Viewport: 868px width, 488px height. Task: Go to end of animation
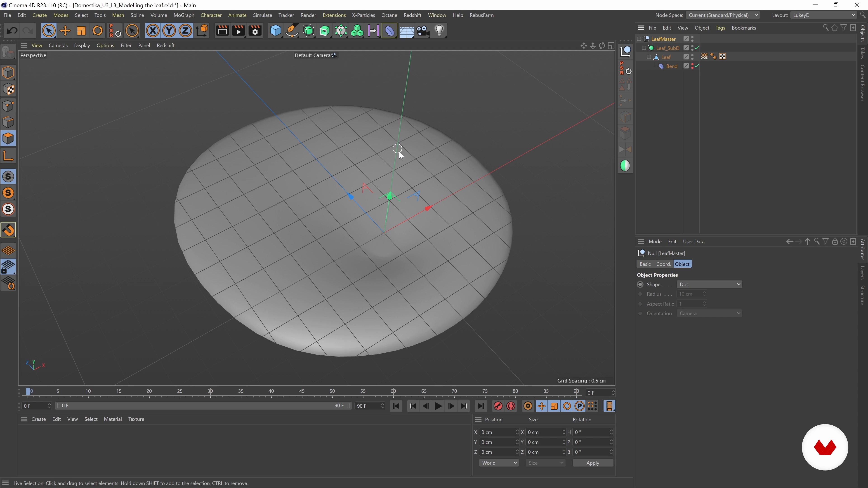tap(481, 406)
